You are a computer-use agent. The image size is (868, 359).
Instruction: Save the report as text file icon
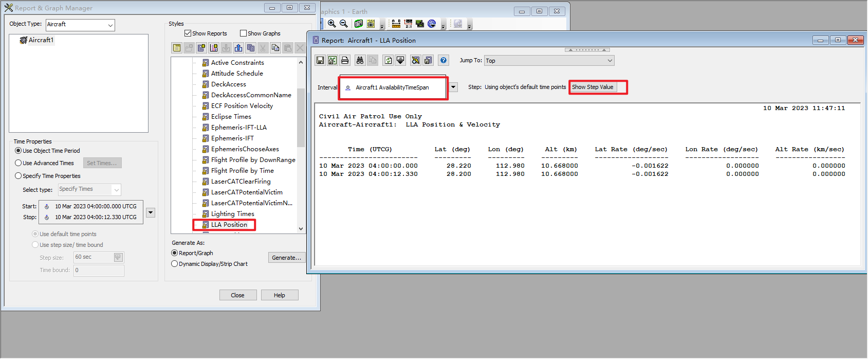(x=320, y=61)
